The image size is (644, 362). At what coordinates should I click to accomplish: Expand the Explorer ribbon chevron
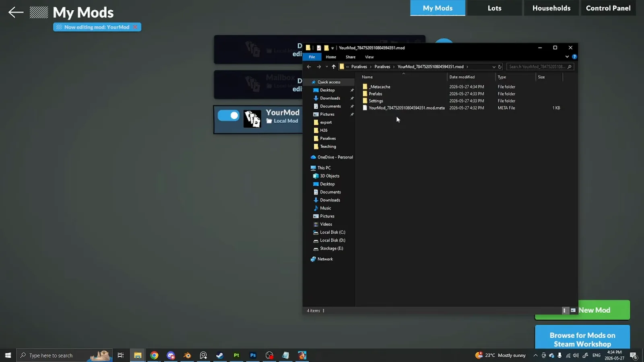click(567, 57)
